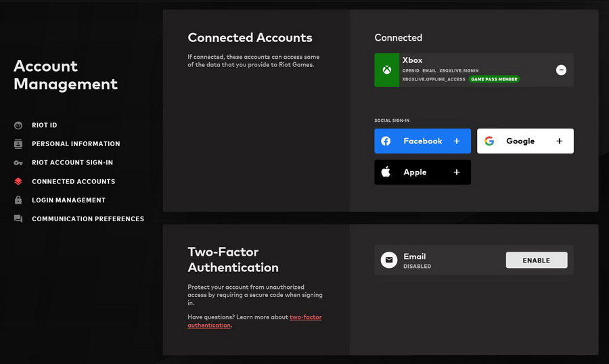Click the Riot ID face icon
609x364 pixels.
click(x=18, y=125)
